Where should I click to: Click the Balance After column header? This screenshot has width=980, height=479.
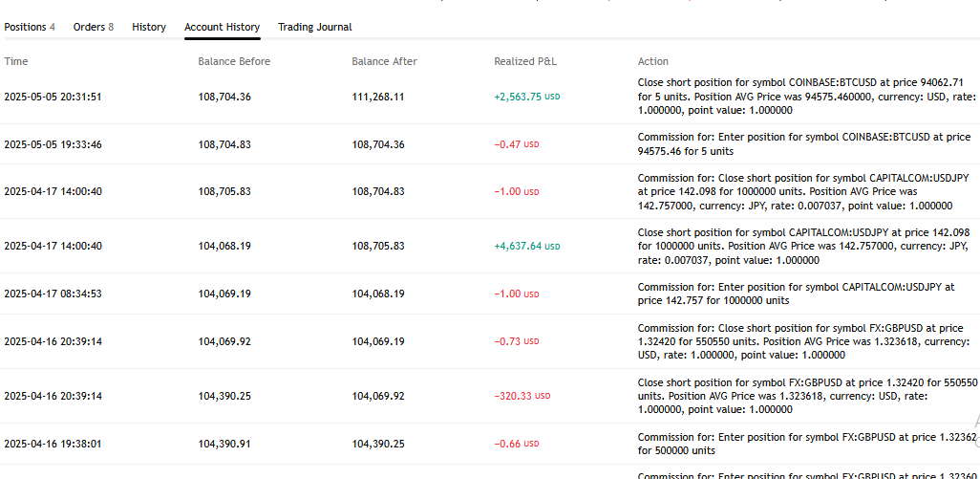384,61
